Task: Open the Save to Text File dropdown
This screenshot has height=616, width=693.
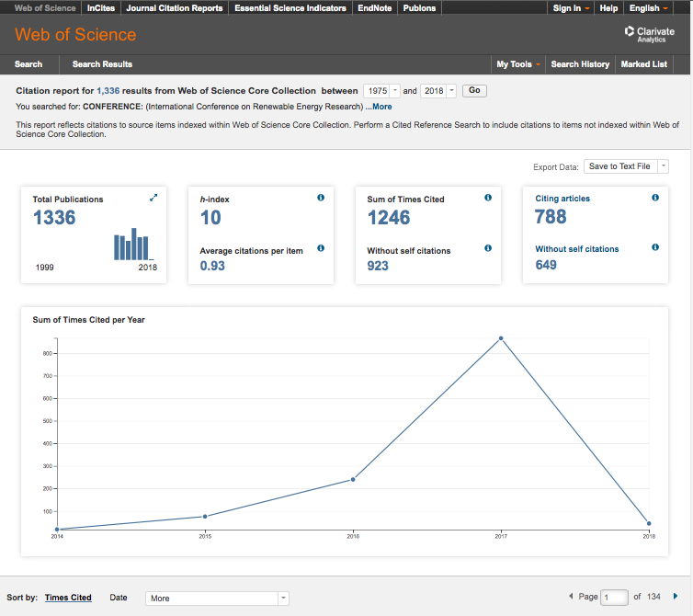Action: pos(626,166)
